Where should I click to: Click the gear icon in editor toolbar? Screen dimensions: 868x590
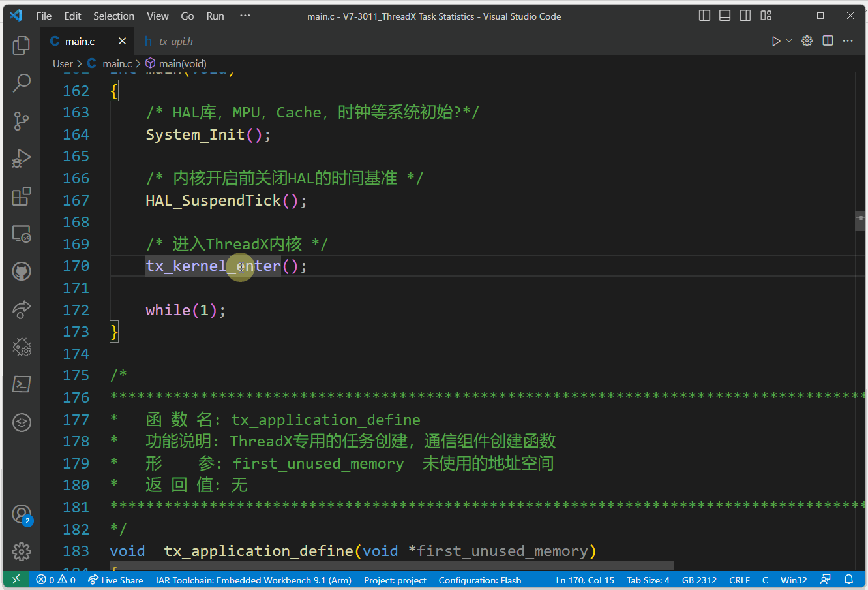click(x=807, y=41)
